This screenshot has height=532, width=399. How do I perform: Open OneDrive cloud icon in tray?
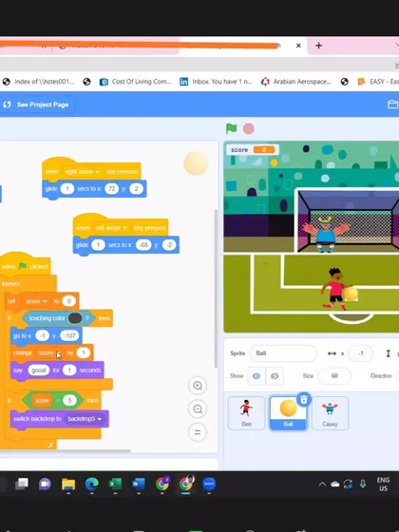(x=335, y=484)
